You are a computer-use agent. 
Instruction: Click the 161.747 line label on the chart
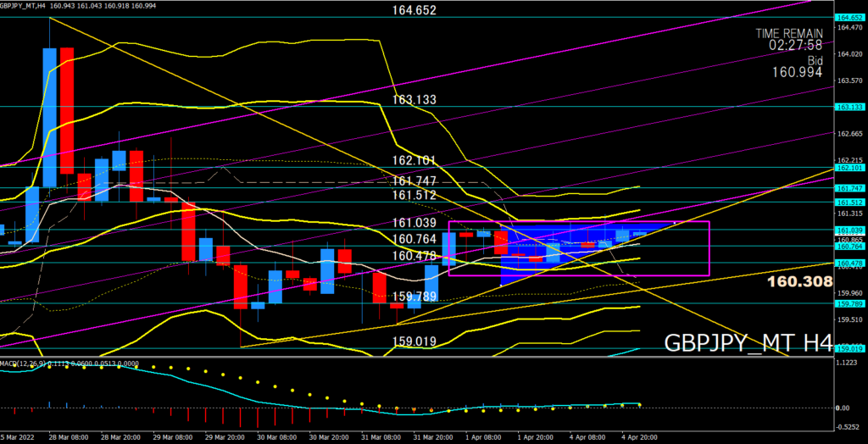coord(414,181)
